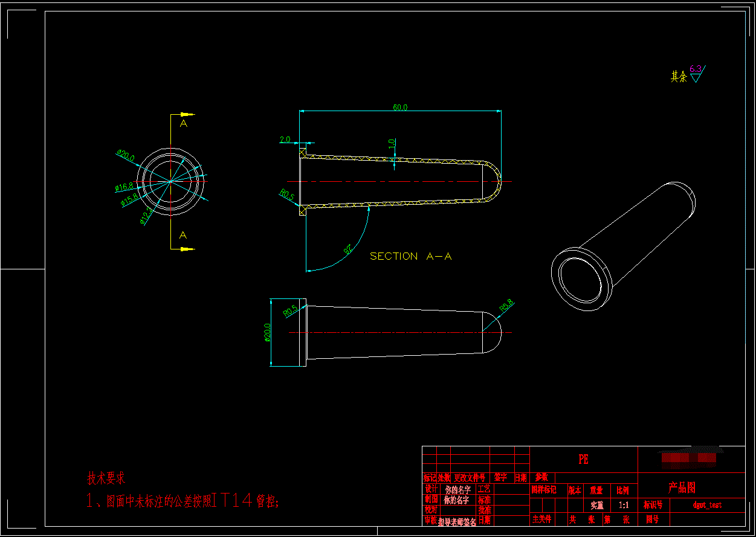Click the 主关件 cell
Image resolution: width=756 pixels, height=537 pixels.
tap(542, 519)
